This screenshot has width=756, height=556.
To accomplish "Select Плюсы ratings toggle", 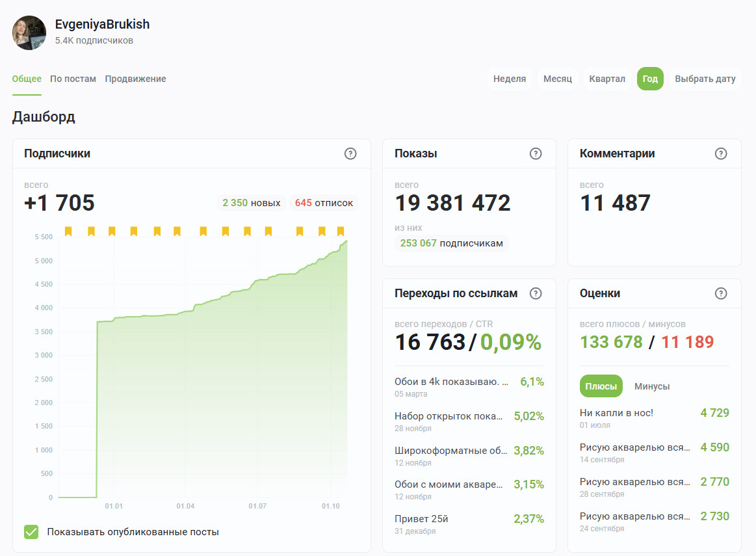I will (x=601, y=386).
